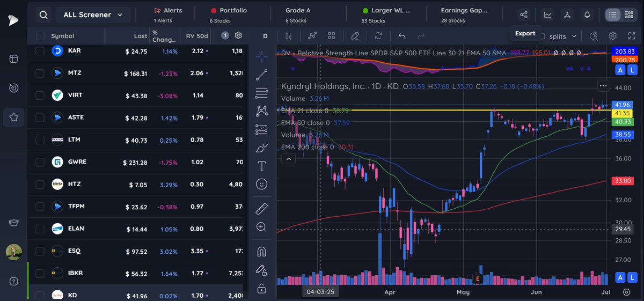Check the IBKR row checkbox
The width and height of the screenshot is (644, 301).
(40, 273)
